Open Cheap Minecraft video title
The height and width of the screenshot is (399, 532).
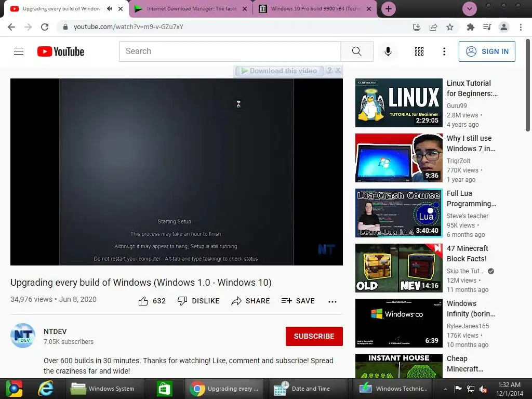(464, 363)
